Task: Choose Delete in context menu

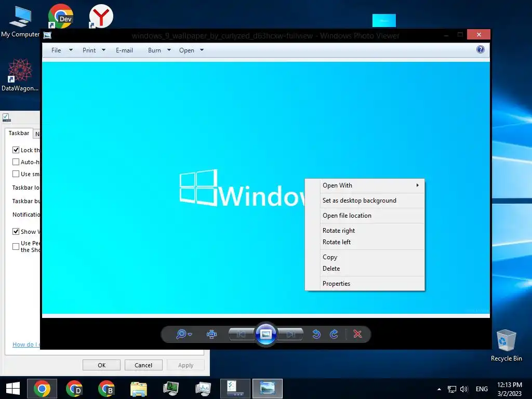Action: coord(365,269)
